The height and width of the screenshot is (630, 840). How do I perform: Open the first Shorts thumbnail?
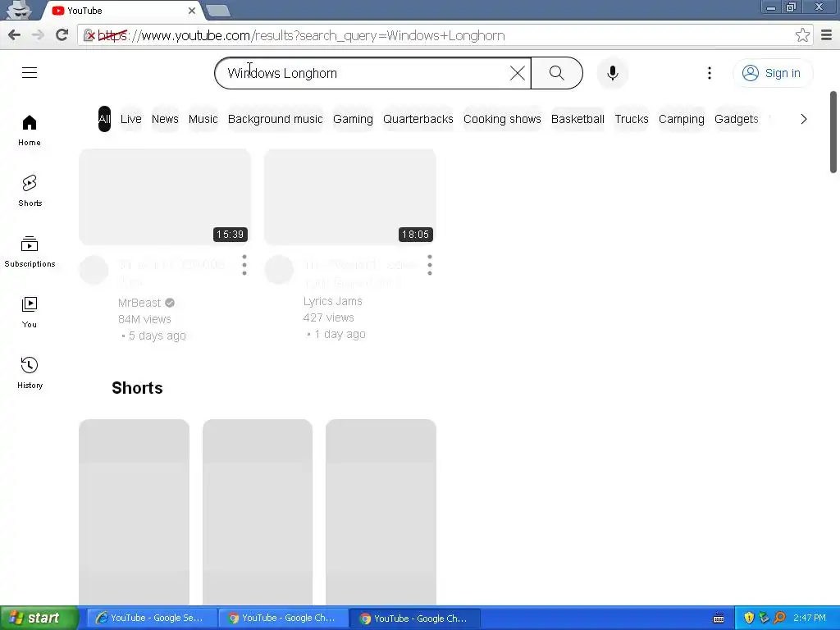click(134, 512)
